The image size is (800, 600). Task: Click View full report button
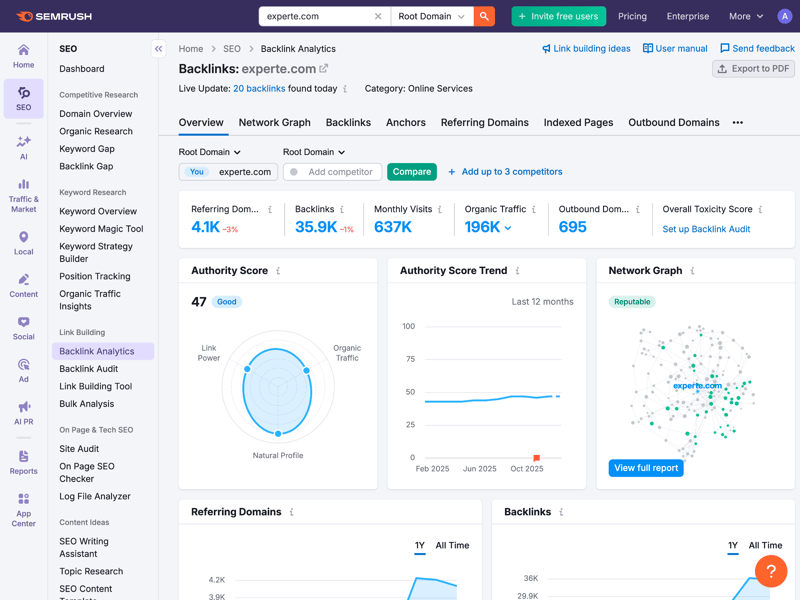(646, 468)
